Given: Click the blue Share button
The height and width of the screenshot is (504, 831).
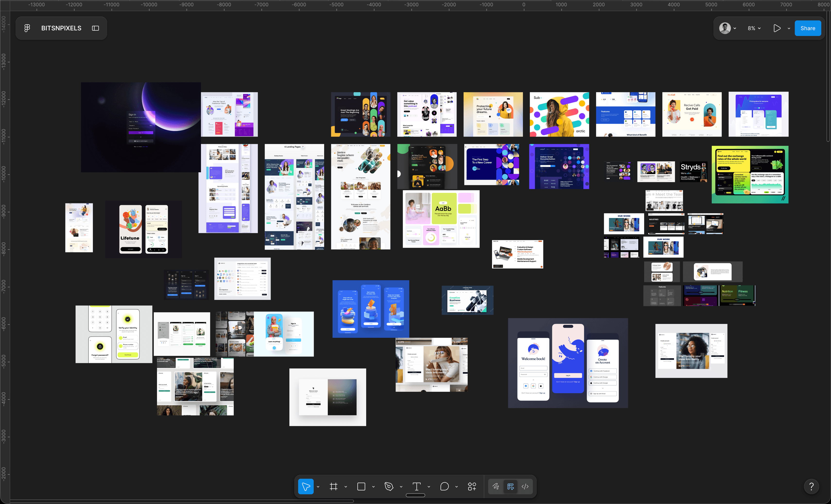Looking at the screenshot, I should (x=808, y=28).
